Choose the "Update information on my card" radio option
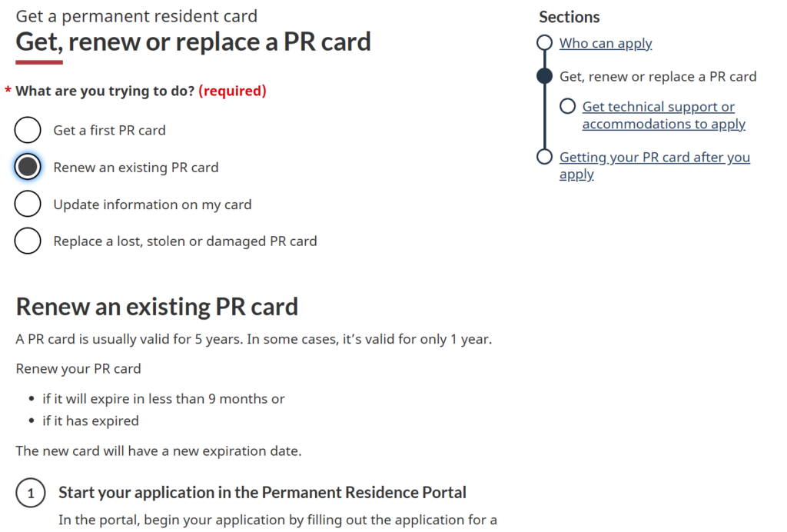Image resolution: width=787 pixels, height=532 pixels. (x=28, y=204)
